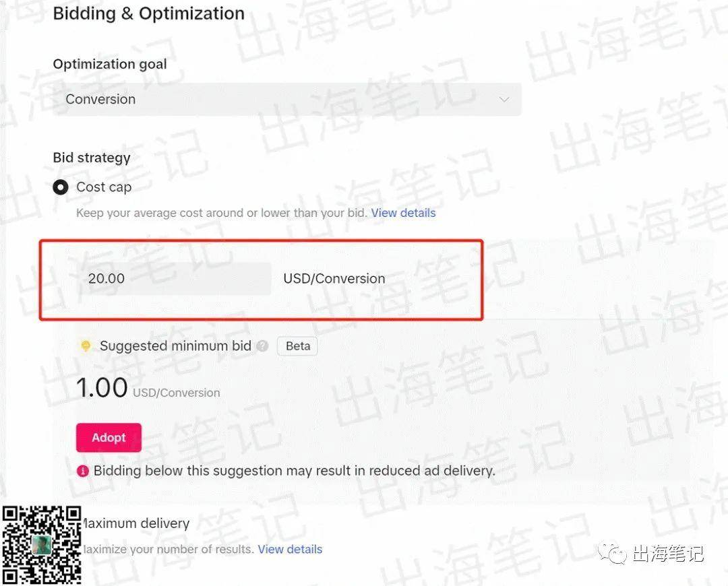Click the lightbulb icon beside Suggested minimum bid
This screenshot has height=586, width=728.
point(86,346)
